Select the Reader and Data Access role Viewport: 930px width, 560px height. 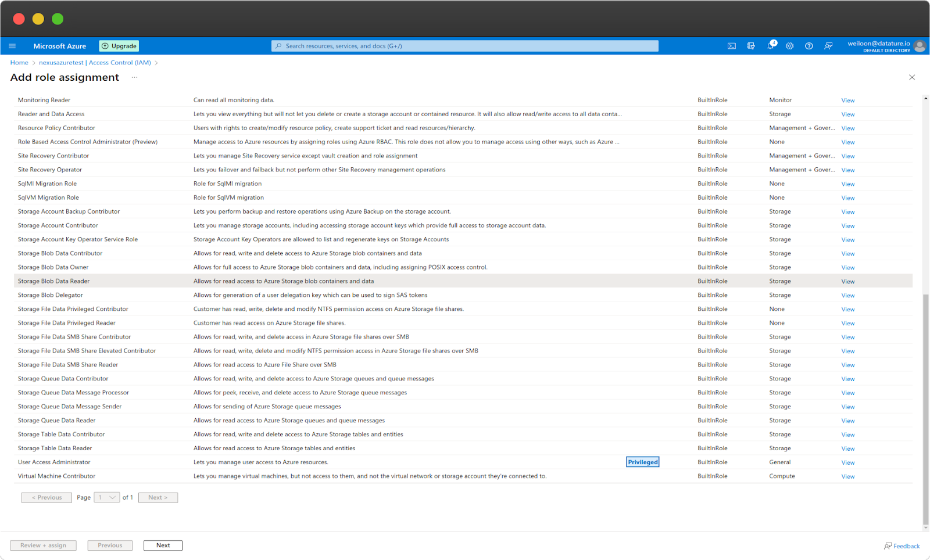tap(51, 114)
